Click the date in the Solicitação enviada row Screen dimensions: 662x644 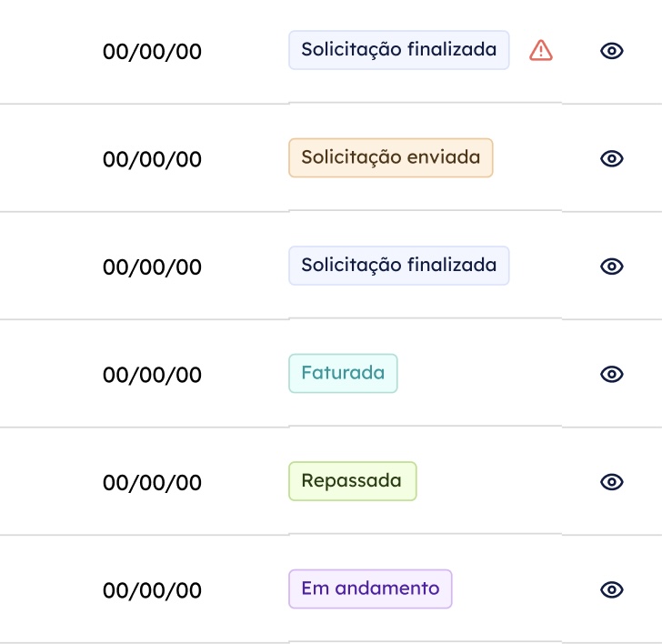152,159
